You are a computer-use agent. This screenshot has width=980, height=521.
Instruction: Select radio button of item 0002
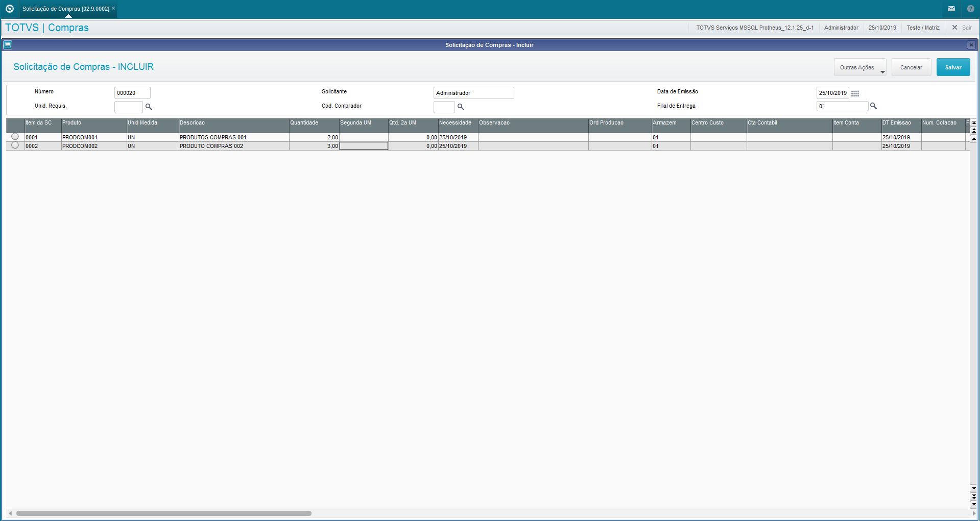point(15,145)
